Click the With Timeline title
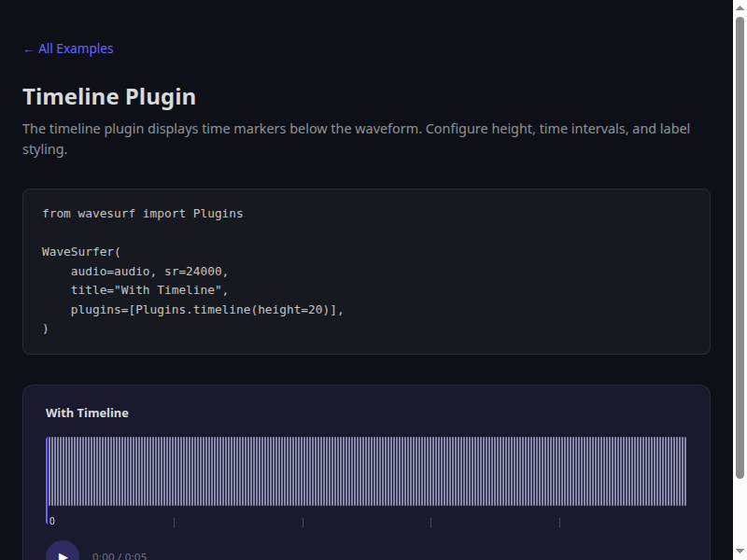The image size is (747, 560). coord(87,413)
